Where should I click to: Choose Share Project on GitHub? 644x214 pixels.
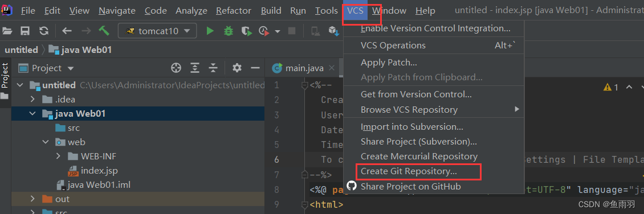(434, 187)
